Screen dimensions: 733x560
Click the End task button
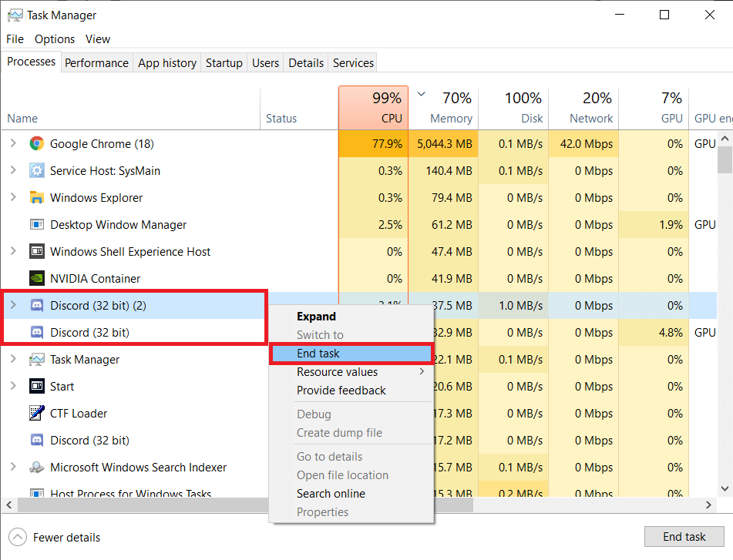(684, 536)
